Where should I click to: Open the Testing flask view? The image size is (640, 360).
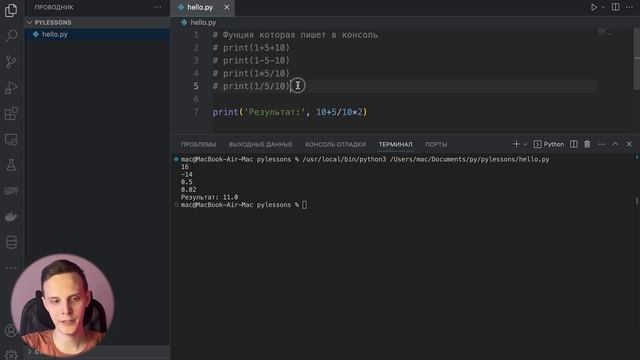pos(11,165)
